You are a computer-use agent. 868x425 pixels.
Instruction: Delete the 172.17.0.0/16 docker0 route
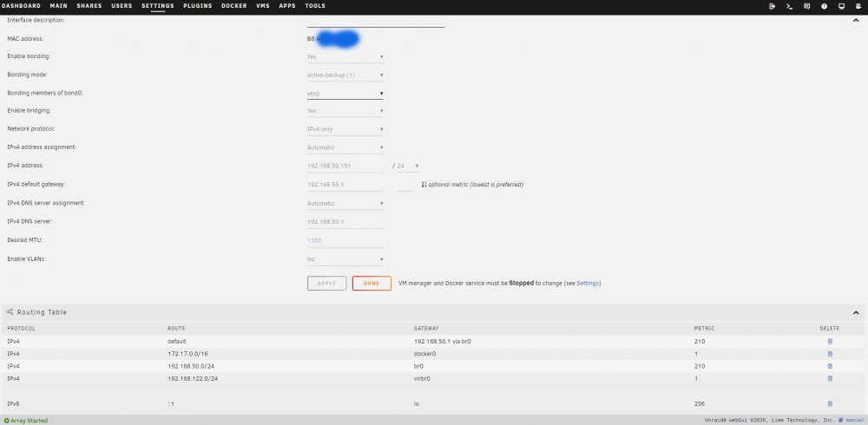(x=830, y=354)
